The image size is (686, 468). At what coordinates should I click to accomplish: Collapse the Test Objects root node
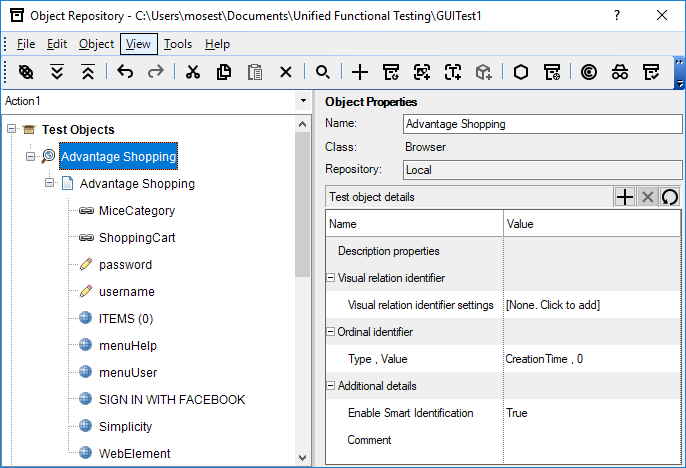pyautogui.click(x=11, y=129)
